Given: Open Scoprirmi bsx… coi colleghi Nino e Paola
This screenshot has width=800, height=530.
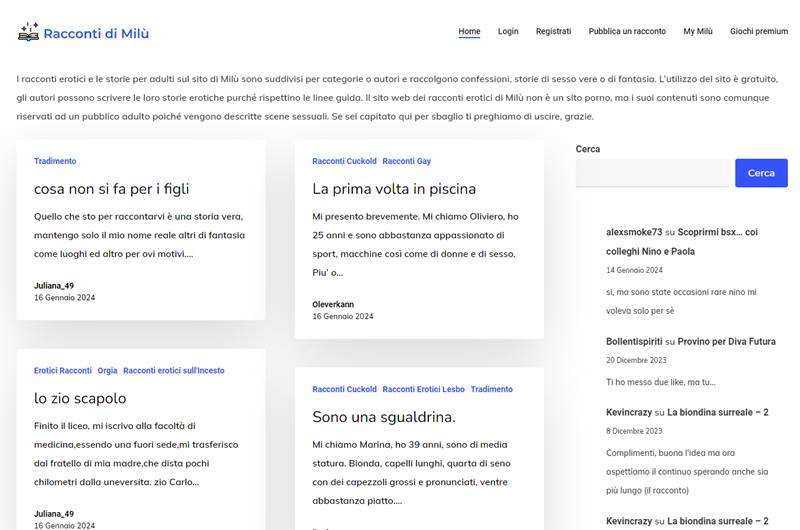Looking at the screenshot, I should click(682, 242).
